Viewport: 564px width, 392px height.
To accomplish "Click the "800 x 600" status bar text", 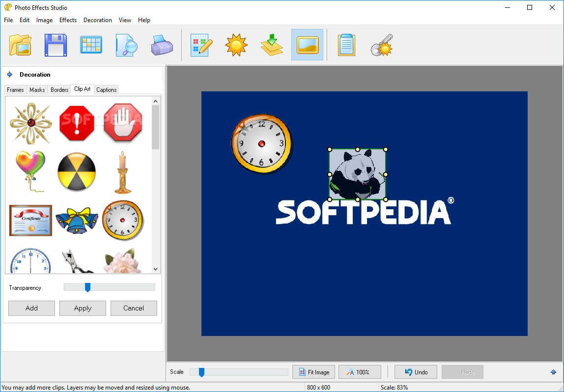I will click(x=318, y=388).
